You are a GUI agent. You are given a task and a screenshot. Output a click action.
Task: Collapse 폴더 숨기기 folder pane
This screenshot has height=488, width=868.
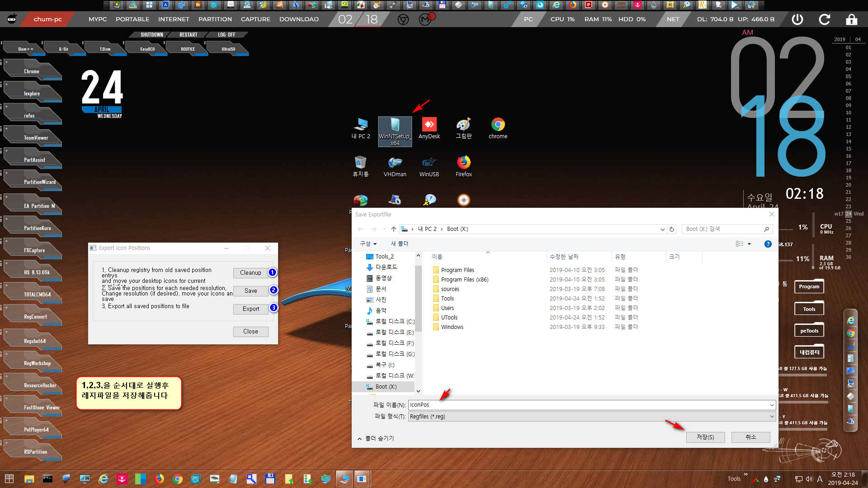click(x=376, y=438)
